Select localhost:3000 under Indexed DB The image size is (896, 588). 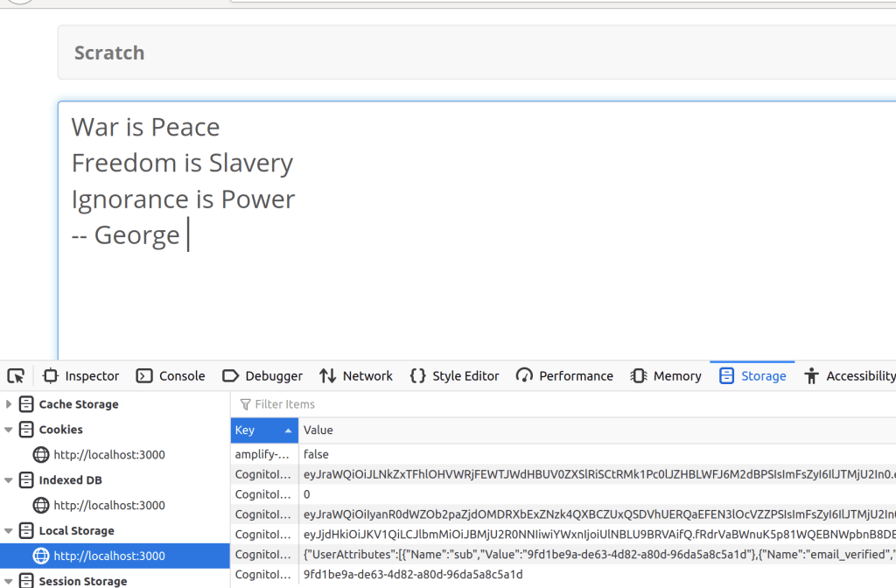point(108,506)
